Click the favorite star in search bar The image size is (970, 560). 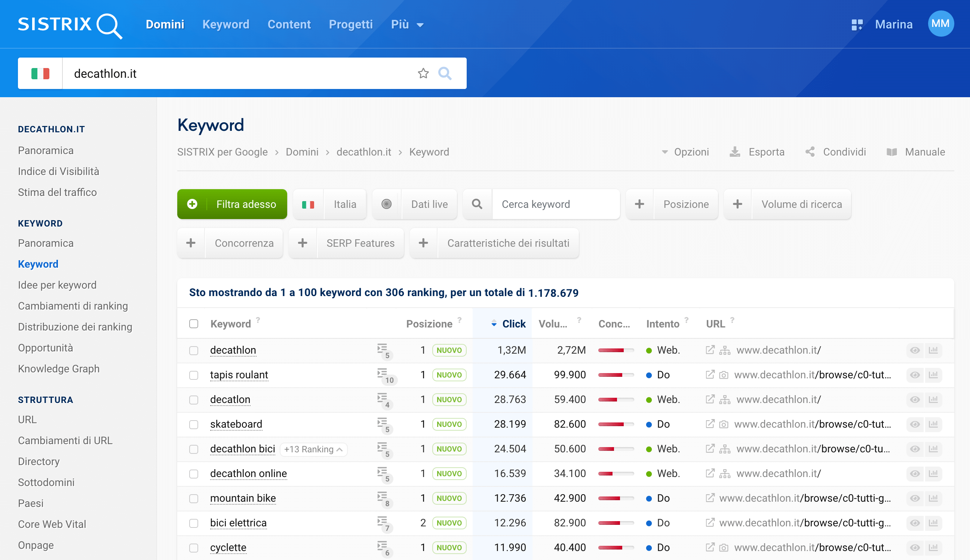tap(423, 73)
